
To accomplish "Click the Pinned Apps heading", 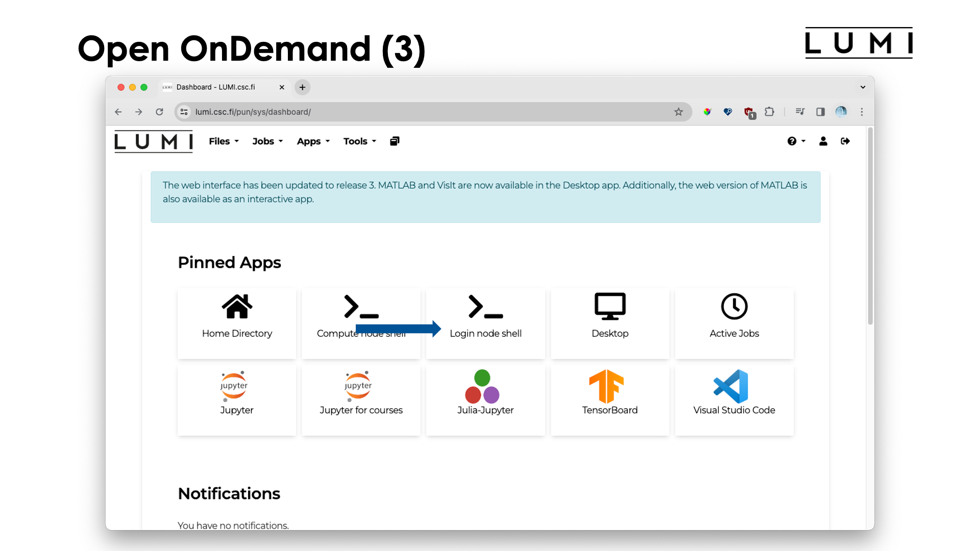I will click(x=229, y=262).
